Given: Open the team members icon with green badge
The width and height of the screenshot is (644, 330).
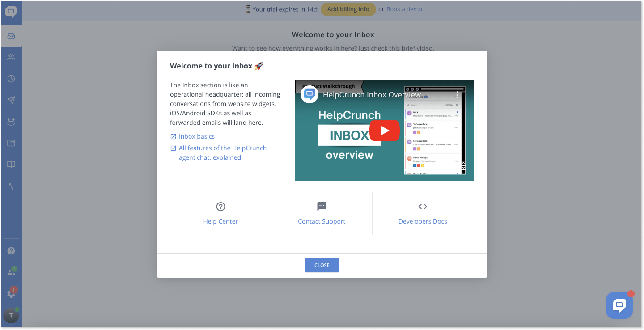Looking at the screenshot, I should (x=12, y=272).
